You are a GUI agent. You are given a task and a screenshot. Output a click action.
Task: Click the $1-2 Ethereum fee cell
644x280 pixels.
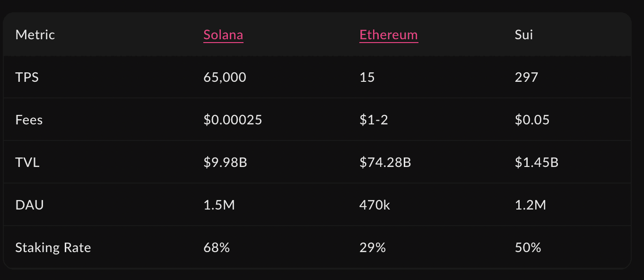click(373, 120)
